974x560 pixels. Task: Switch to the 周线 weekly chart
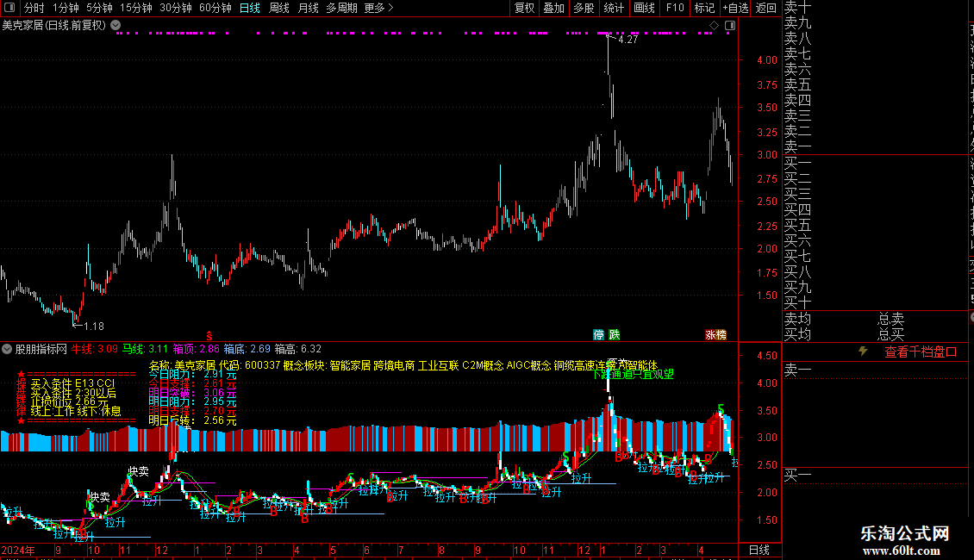tap(279, 8)
